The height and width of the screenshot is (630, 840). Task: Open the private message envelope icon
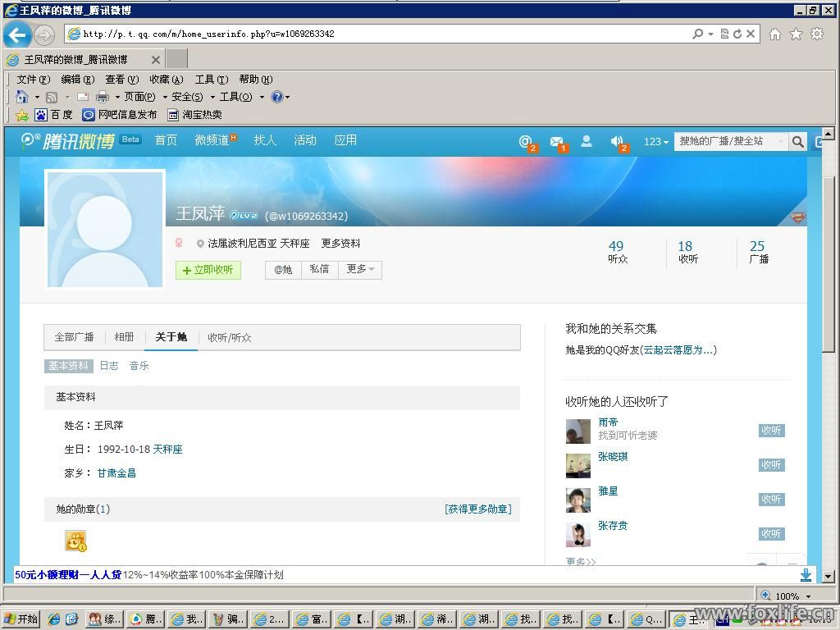coord(556,141)
